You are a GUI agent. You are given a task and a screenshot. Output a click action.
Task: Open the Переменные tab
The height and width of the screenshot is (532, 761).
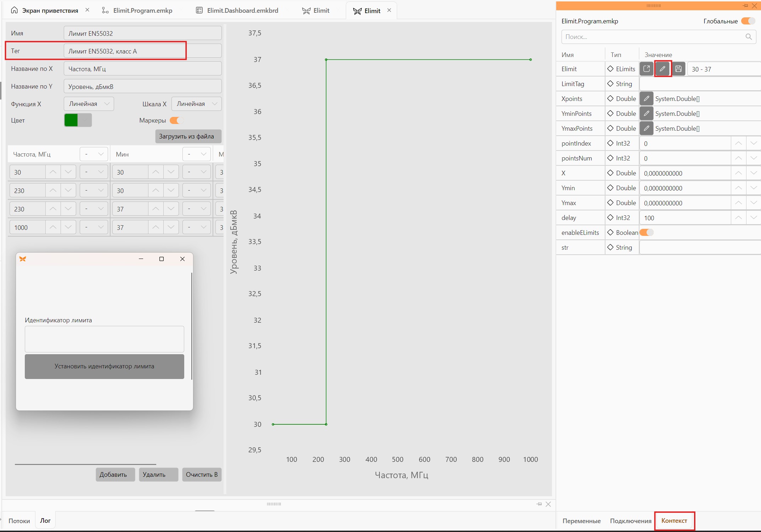coord(581,521)
